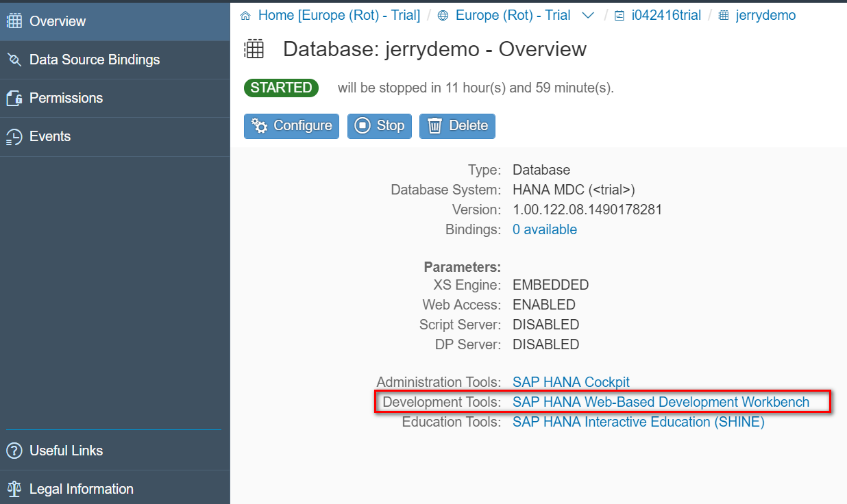This screenshot has width=847, height=504.
Task: Select the DP Server value DISABLED
Action: tap(546, 344)
